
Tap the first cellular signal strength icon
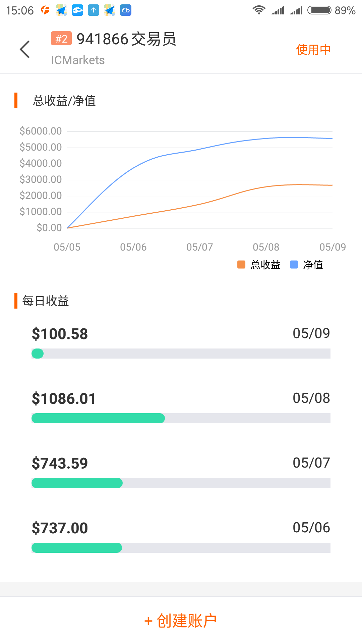pyautogui.click(x=278, y=10)
